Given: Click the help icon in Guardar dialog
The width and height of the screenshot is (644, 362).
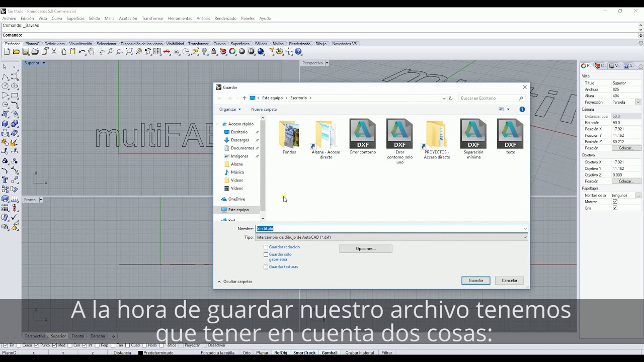Looking at the screenshot, I should [522, 109].
